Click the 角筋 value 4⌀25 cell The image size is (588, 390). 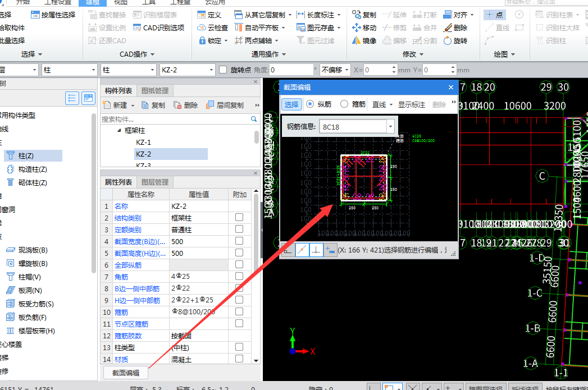click(x=199, y=277)
